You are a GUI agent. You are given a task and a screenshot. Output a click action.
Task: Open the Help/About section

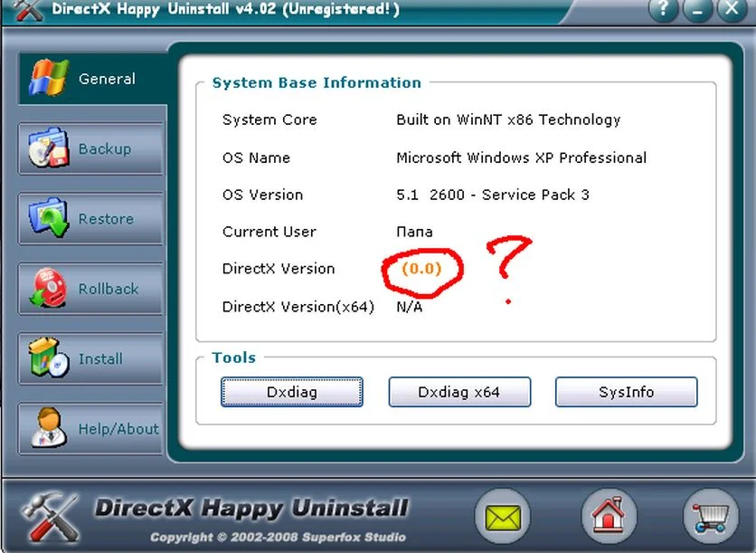[90, 428]
